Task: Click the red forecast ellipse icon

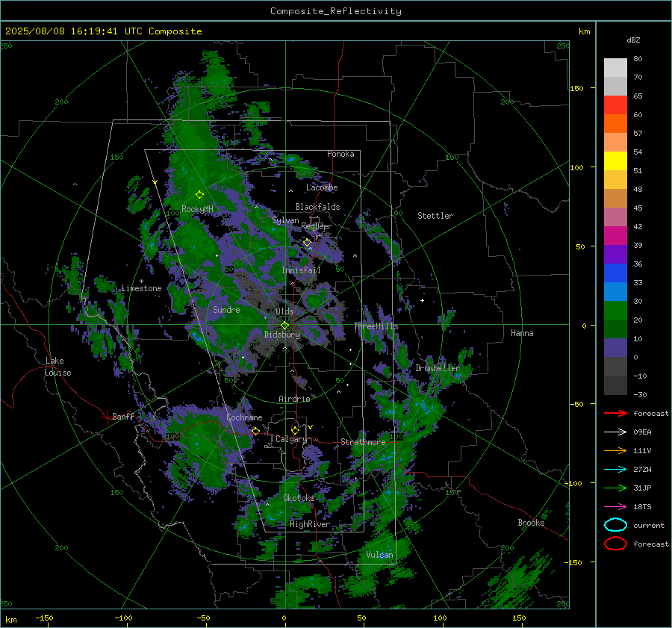Action: pyautogui.click(x=615, y=544)
